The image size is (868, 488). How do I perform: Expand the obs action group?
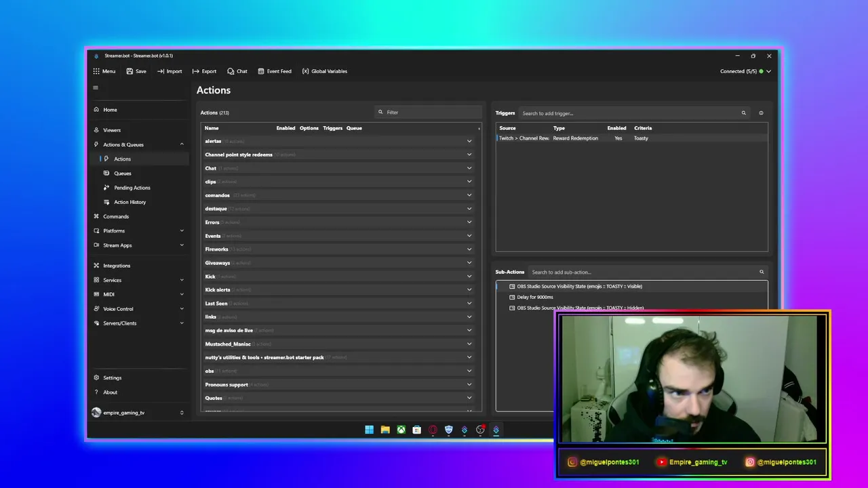pos(469,371)
